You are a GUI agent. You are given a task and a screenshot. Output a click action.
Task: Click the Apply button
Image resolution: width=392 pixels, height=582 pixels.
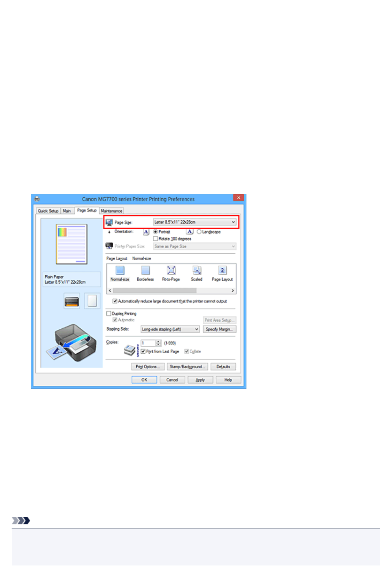click(200, 380)
